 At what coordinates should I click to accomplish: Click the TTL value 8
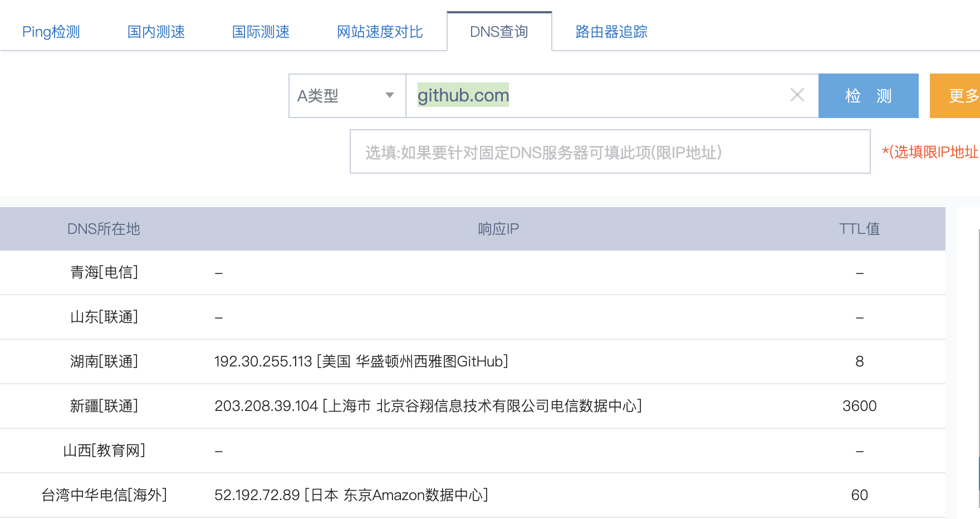point(859,361)
